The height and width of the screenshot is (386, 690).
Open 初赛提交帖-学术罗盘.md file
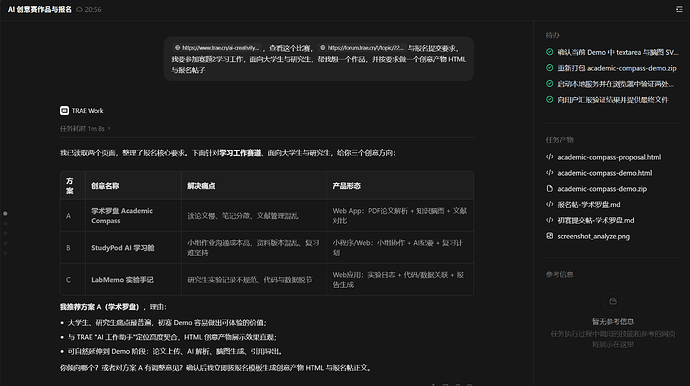pyautogui.click(x=596, y=221)
